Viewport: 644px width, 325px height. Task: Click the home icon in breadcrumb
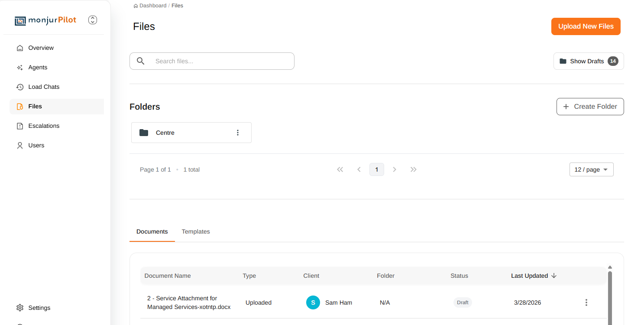coord(136,6)
